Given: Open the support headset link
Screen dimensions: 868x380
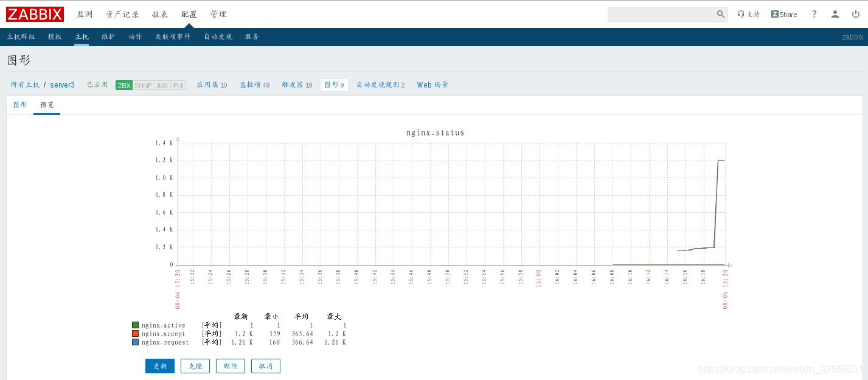Looking at the screenshot, I should point(748,14).
